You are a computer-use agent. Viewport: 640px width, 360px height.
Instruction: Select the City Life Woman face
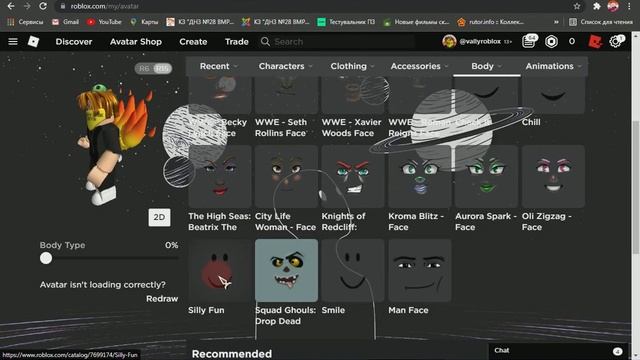pyautogui.click(x=286, y=176)
